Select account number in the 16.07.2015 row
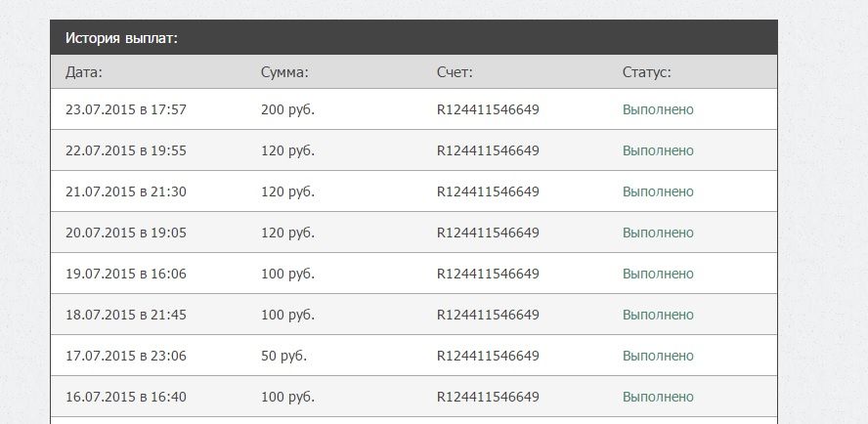This screenshot has width=868, height=424. pyautogui.click(x=488, y=397)
